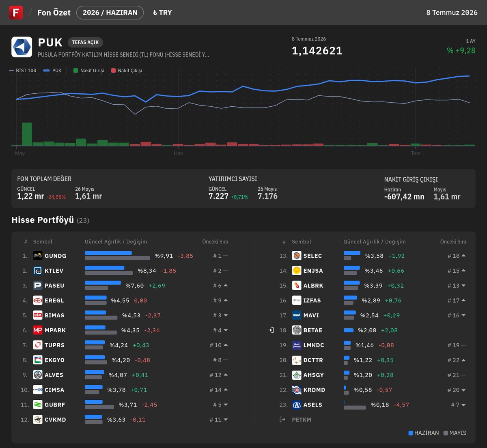The width and height of the screenshot is (487, 448).
Task: Click the TUPRS stock logo
Action: coord(38,345)
